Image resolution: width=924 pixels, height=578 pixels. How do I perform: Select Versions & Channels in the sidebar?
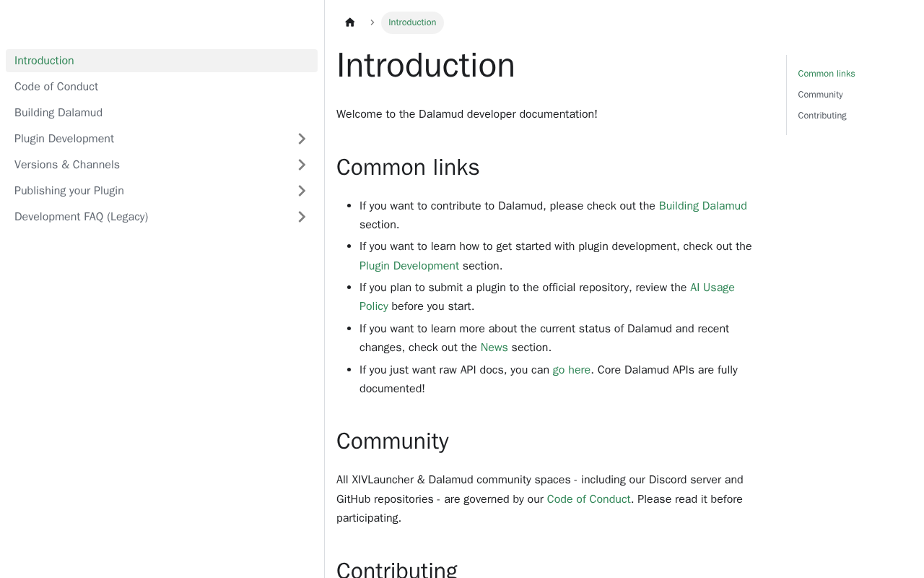click(x=67, y=165)
